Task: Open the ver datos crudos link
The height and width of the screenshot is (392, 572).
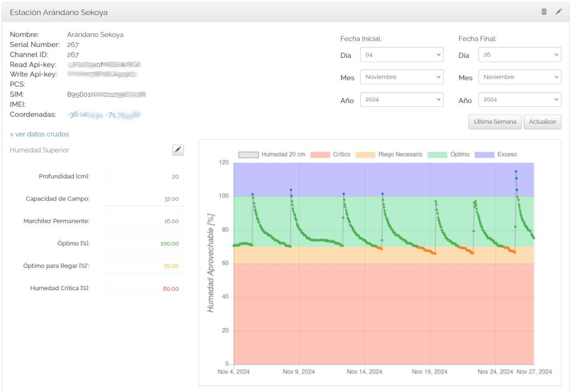Action: (39, 134)
